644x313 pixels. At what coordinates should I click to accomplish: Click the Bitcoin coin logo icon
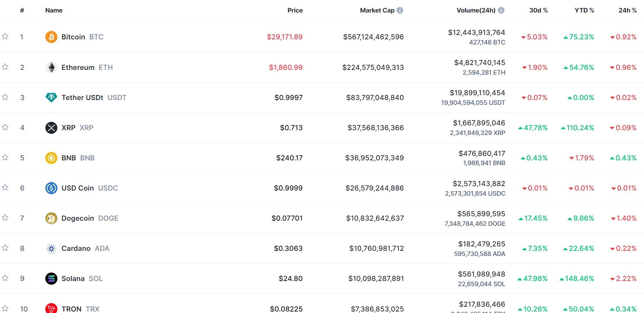coord(51,37)
